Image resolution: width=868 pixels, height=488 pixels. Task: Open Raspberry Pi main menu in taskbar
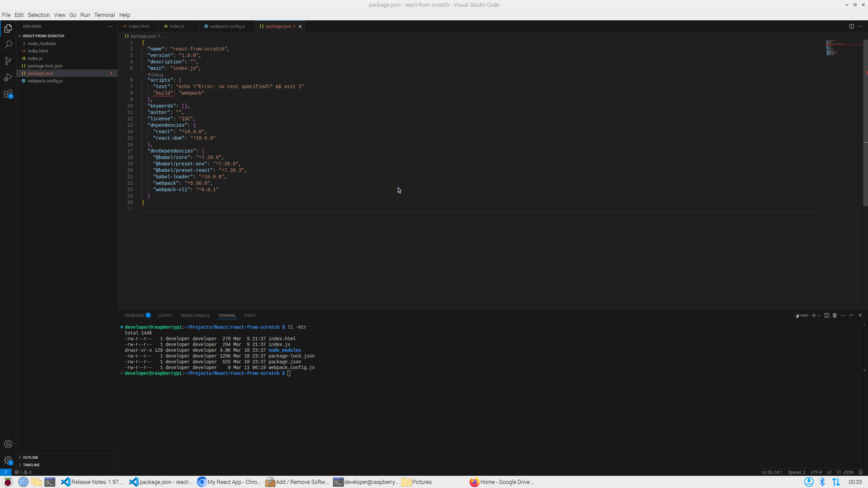[8, 482]
